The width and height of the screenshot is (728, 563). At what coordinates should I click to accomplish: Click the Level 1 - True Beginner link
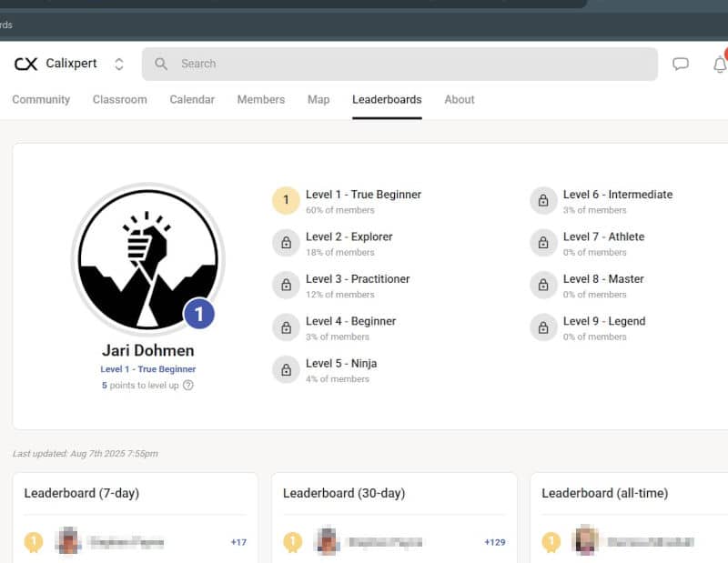pyautogui.click(x=148, y=368)
